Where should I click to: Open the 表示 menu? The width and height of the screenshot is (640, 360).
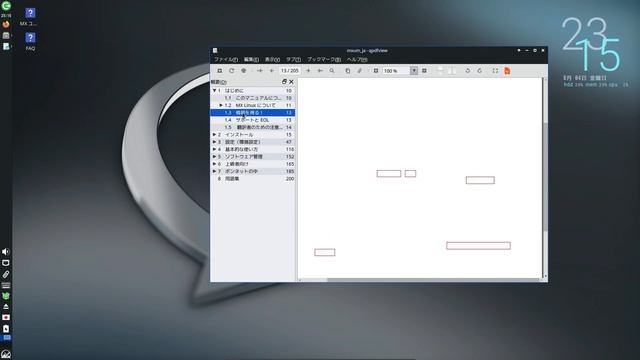click(x=272, y=60)
